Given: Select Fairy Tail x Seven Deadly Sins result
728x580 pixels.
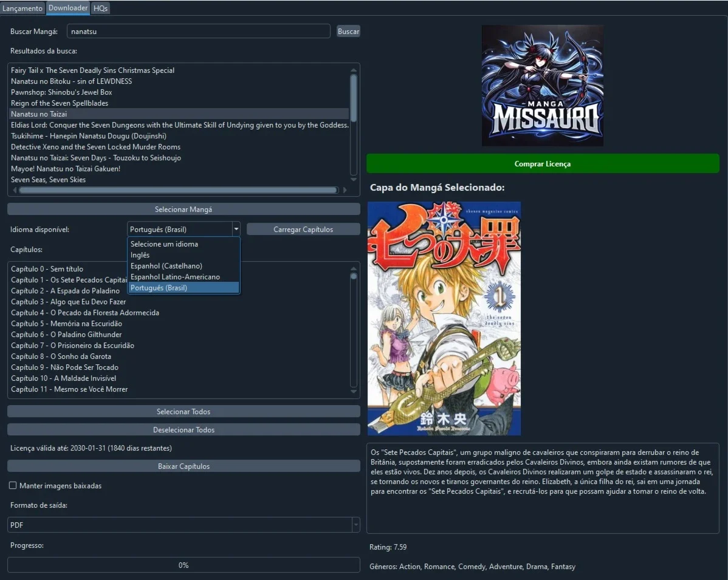Looking at the screenshot, I should click(x=179, y=70).
